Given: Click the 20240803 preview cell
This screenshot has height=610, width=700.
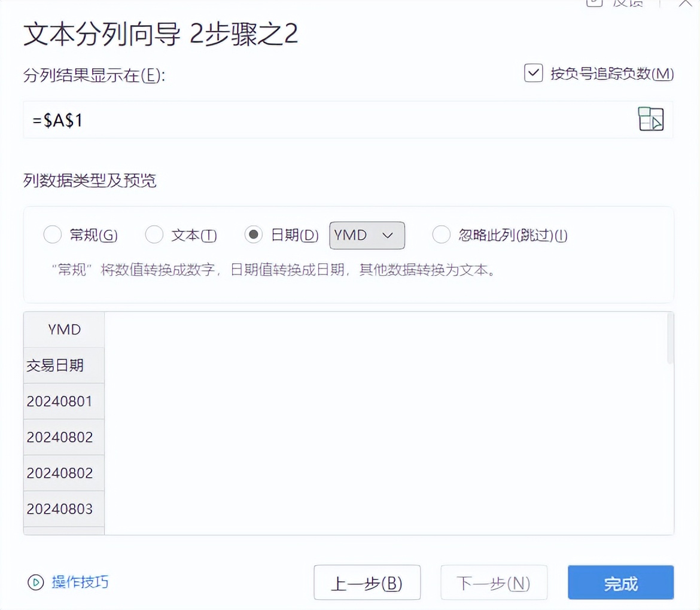Looking at the screenshot, I should click(64, 509).
